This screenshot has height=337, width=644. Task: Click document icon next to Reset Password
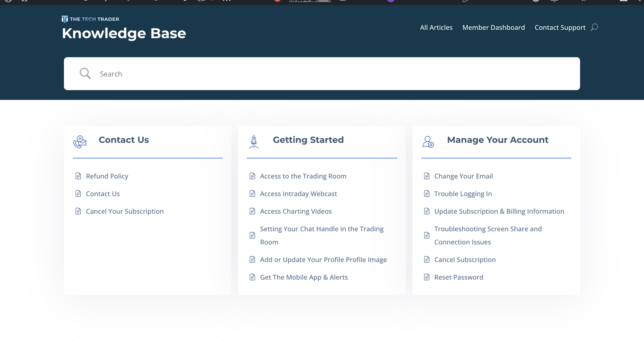(427, 277)
